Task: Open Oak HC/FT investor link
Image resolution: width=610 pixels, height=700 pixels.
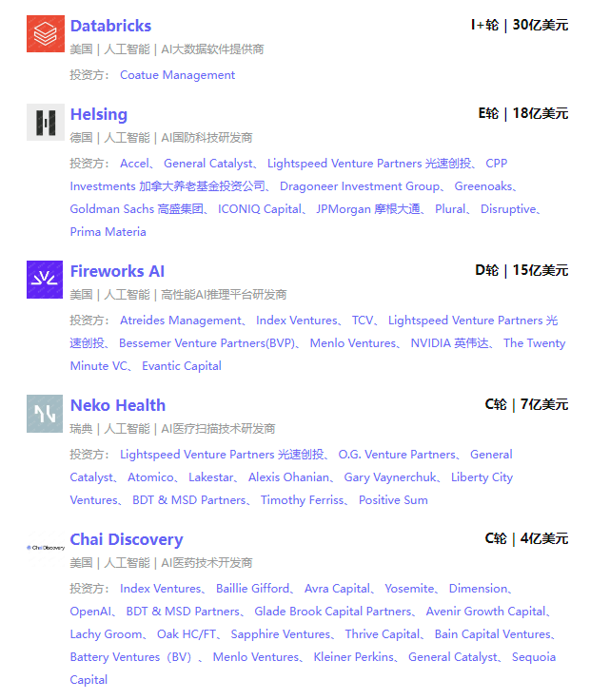Action: click(x=187, y=634)
